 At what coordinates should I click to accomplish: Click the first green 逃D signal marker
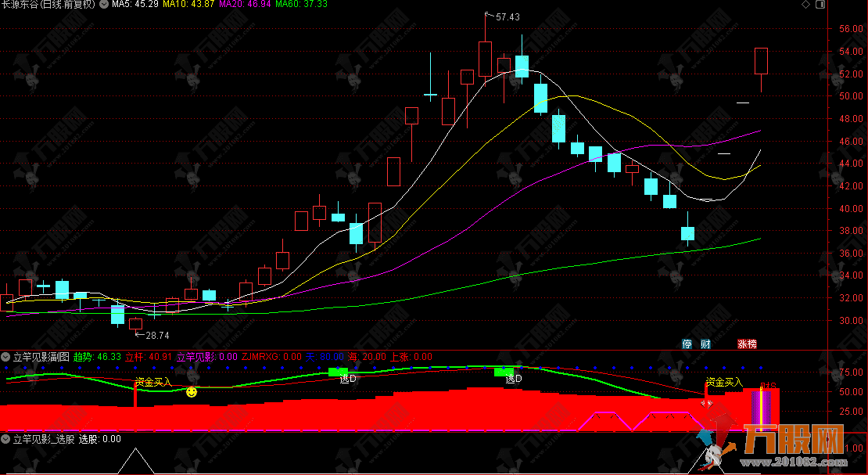(x=338, y=372)
